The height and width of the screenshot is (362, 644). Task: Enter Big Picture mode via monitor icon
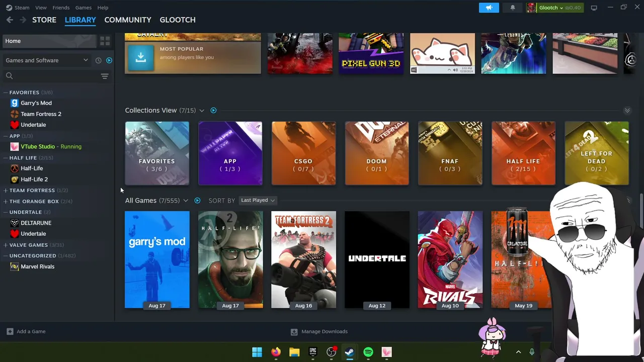coord(594,8)
